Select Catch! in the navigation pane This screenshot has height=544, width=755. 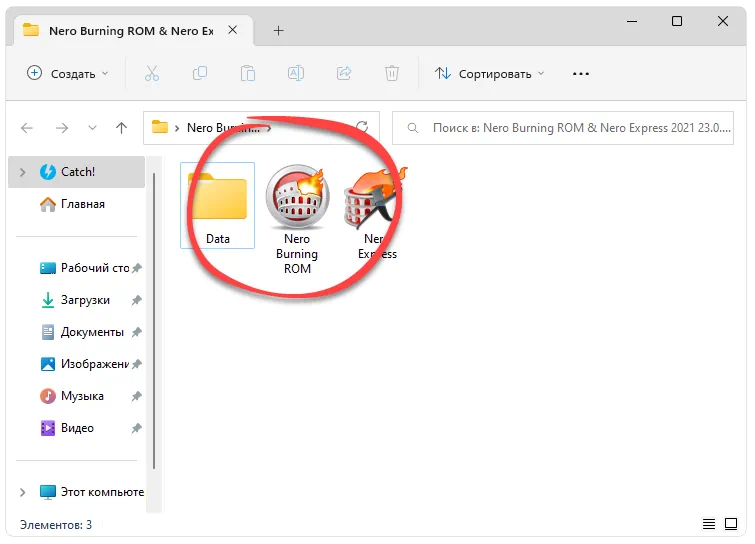[77, 172]
